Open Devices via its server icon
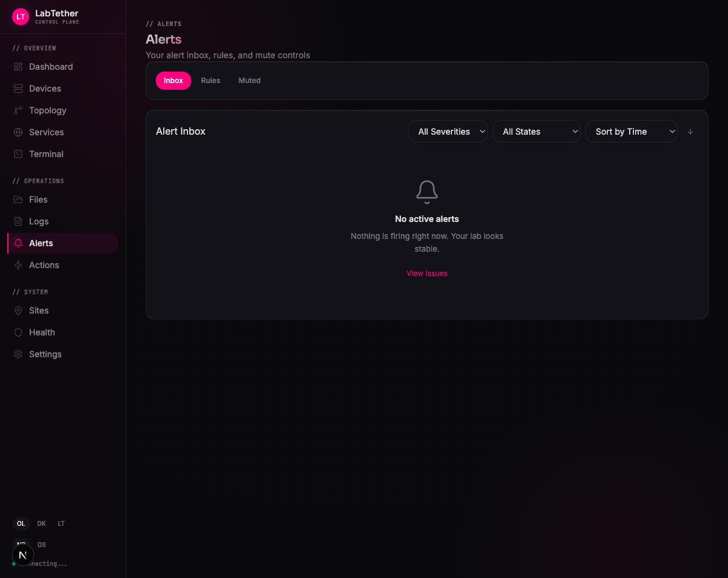This screenshot has height=578, width=728. coord(18,89)
